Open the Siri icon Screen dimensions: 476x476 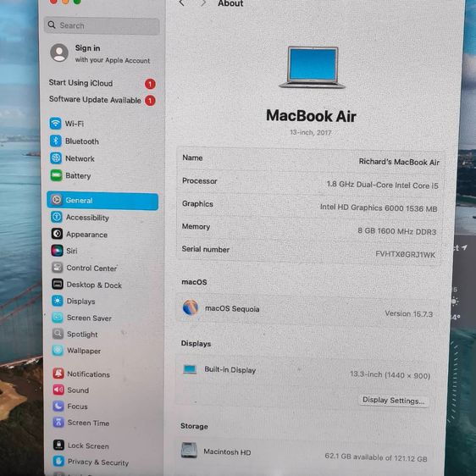click(57, 251)
